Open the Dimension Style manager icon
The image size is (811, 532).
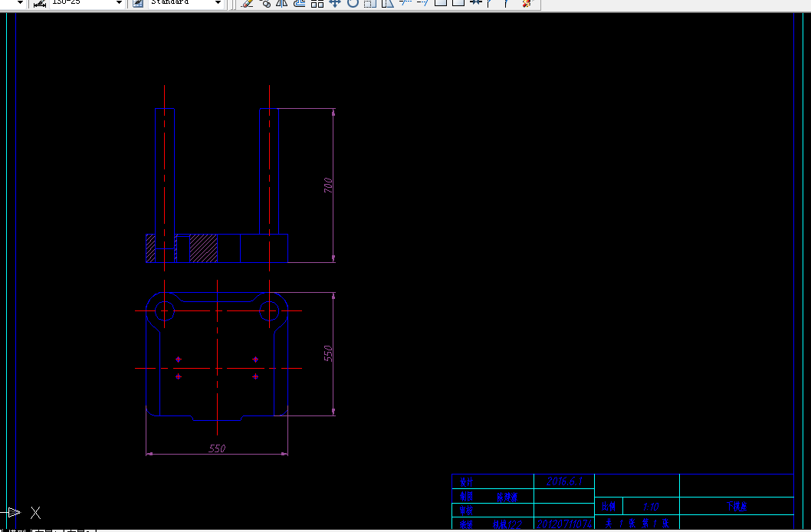[40, 3]
